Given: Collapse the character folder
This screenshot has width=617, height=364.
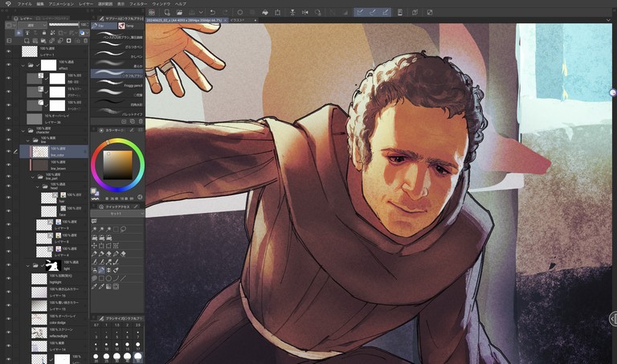Looking at the screenshot, I should coord(23,131).
